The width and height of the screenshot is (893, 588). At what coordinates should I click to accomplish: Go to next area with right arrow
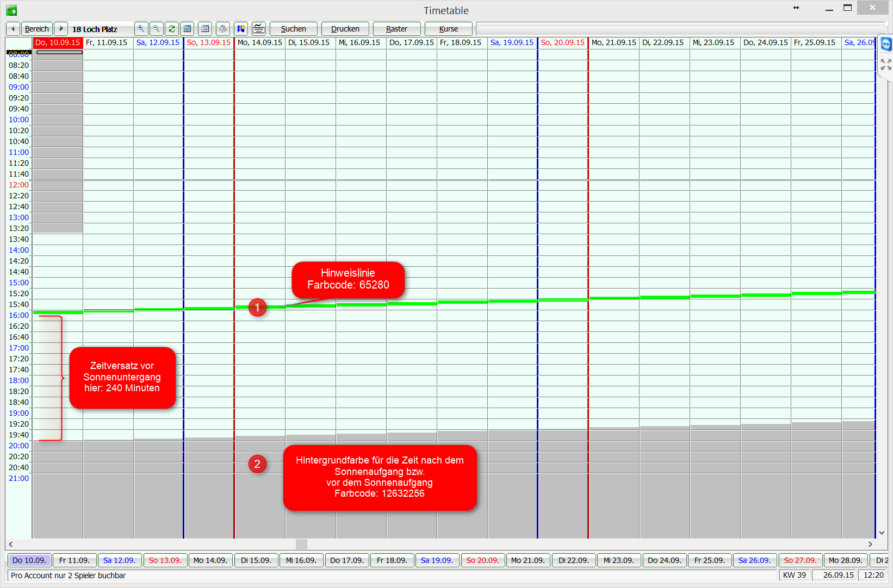pos(61,29)
